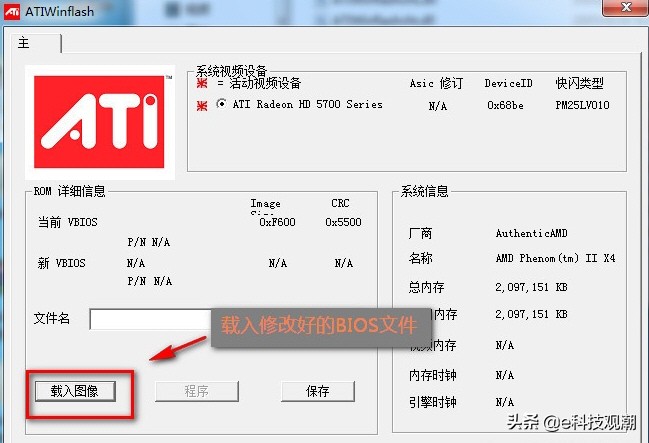The width and height of the screenshot is (649, 443).
Task: Click the AMD Phenom(tm) II X4 name
Action: pos(555,258)
